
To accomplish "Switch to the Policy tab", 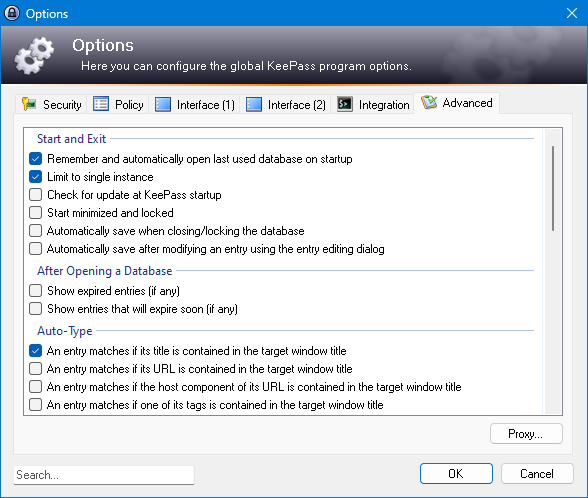I will 118,104.
